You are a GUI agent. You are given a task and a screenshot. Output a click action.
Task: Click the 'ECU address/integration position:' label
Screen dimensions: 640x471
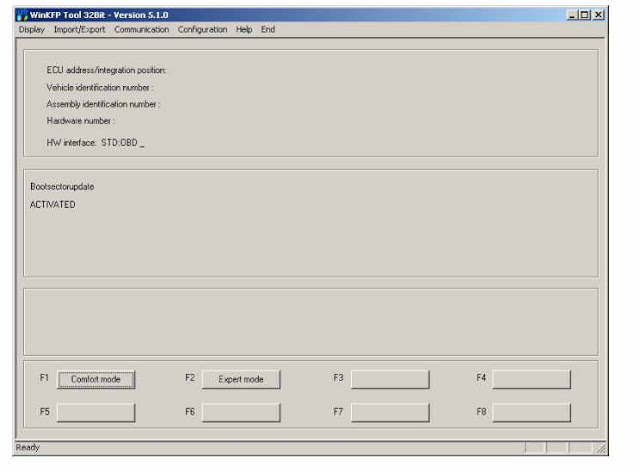click(x=106, y=70)
